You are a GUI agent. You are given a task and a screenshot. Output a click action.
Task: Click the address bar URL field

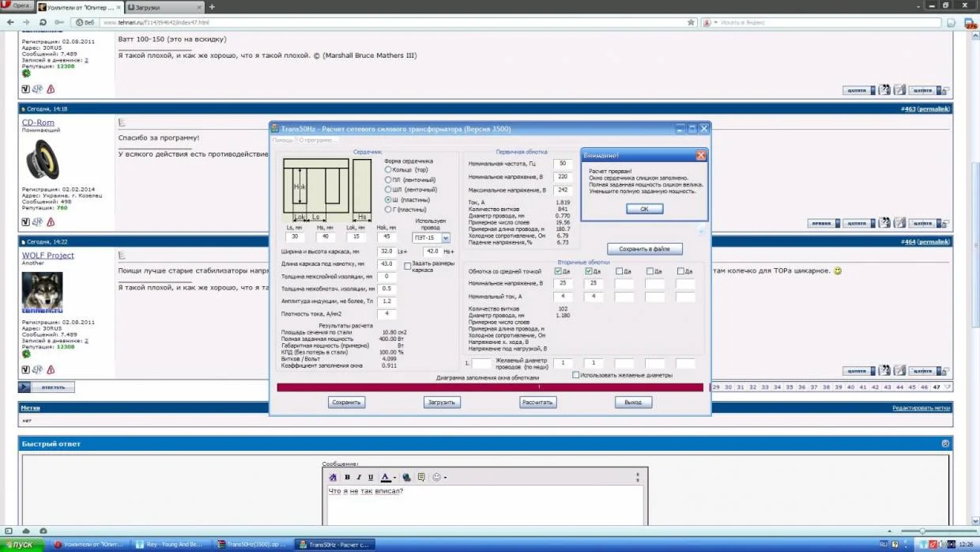click(x=391, y=22)
